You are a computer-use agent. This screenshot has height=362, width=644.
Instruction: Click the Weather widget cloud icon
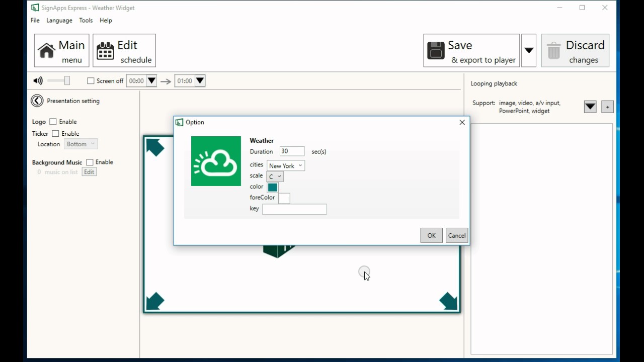coord(216,161)
